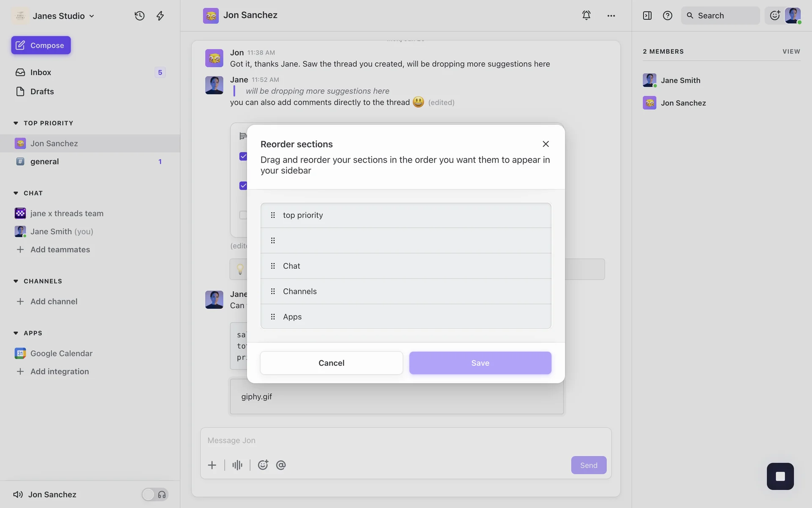Open the three-dot more options menu
This screenshot has height=508, width=812.
[611, 16]
